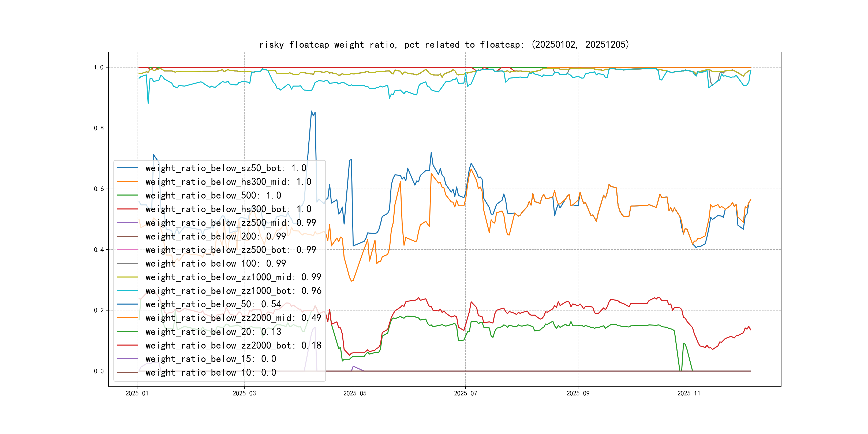Select legend text weight_ratio_below_zz500_mid

click(230, 223)
